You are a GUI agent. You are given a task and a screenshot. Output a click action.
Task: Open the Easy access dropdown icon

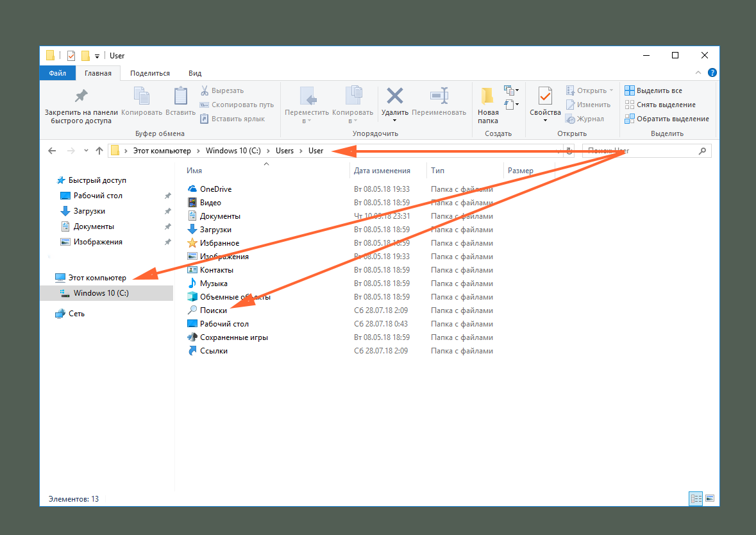point(511,104)
